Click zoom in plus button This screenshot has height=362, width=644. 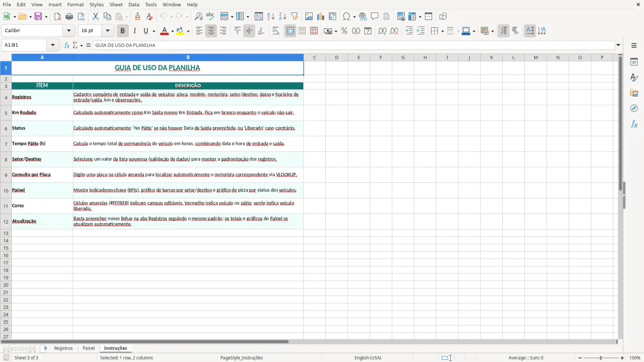point(622,358)
